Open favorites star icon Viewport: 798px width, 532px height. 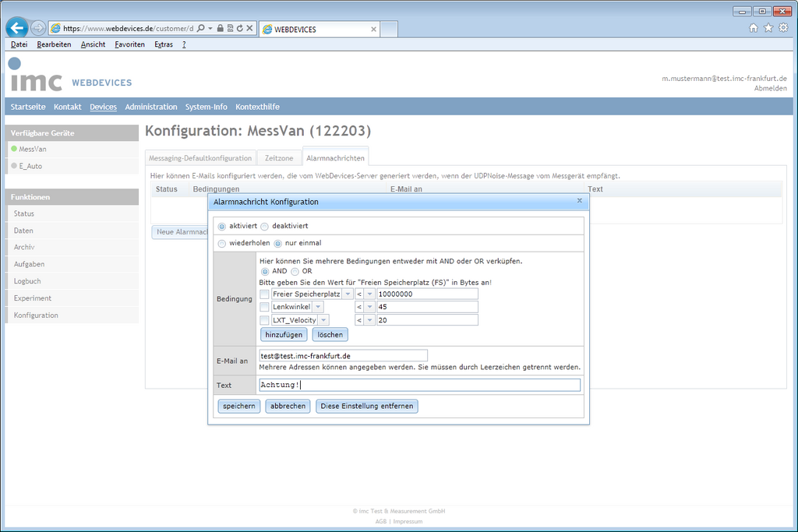point(768,28)
